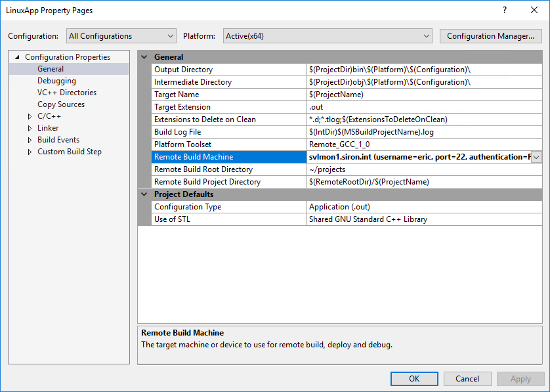Image resolution: width=550 pixels, height=392 pixels.
Task: Click the Help question mark button
Action: pyautogui.click(x=504, y=11)
